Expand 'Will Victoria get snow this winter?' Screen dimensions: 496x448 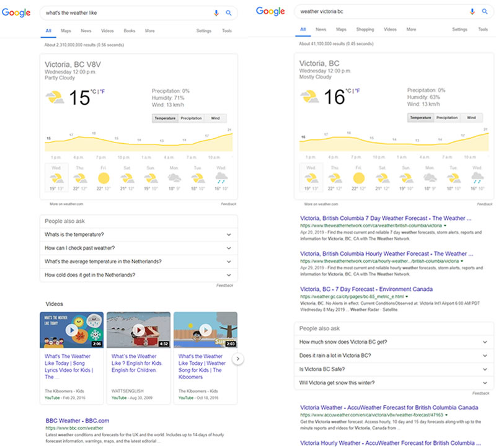point(394,383)
